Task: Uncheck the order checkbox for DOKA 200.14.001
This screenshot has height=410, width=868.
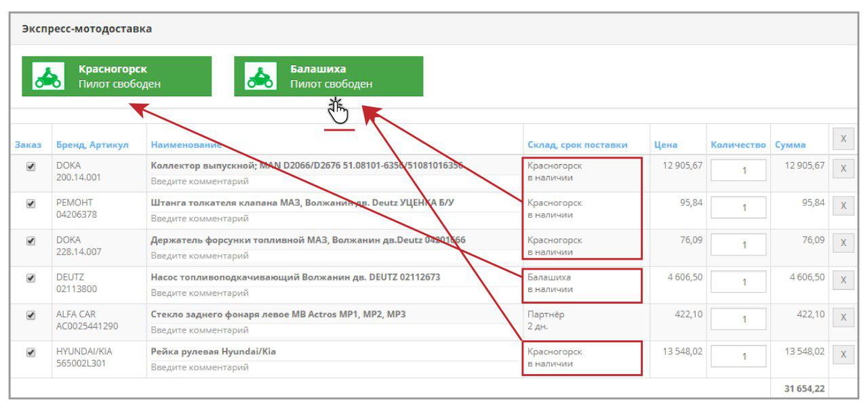Action: coord(31,166)
